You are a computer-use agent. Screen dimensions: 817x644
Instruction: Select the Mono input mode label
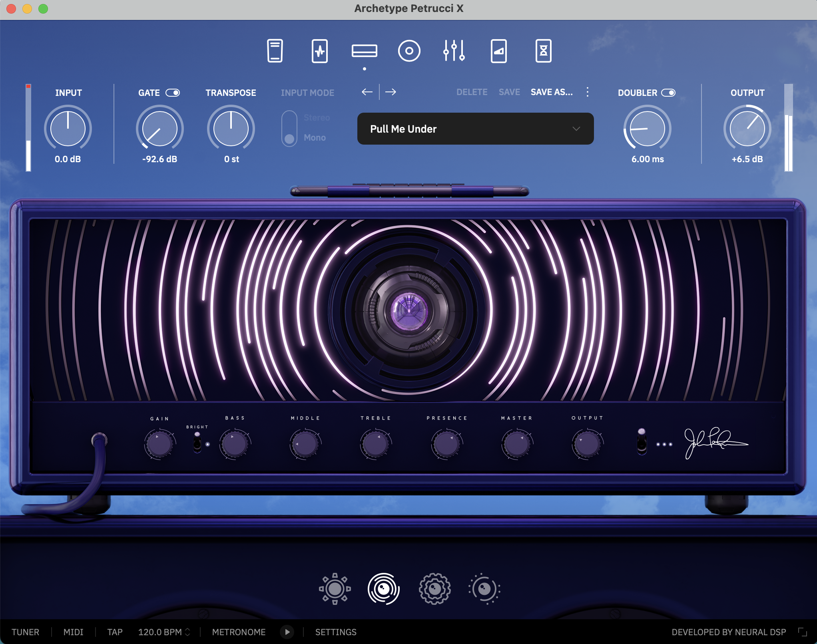[315, 137]
